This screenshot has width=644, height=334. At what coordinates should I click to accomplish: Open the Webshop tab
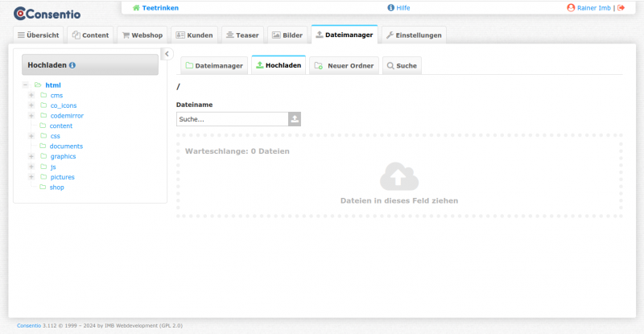coord(142,35)
